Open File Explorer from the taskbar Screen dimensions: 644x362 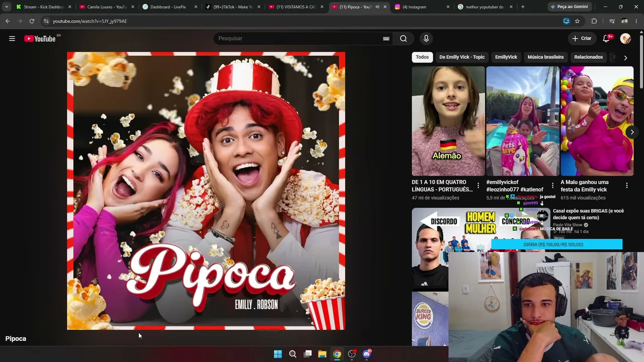[x=323, y=354]
